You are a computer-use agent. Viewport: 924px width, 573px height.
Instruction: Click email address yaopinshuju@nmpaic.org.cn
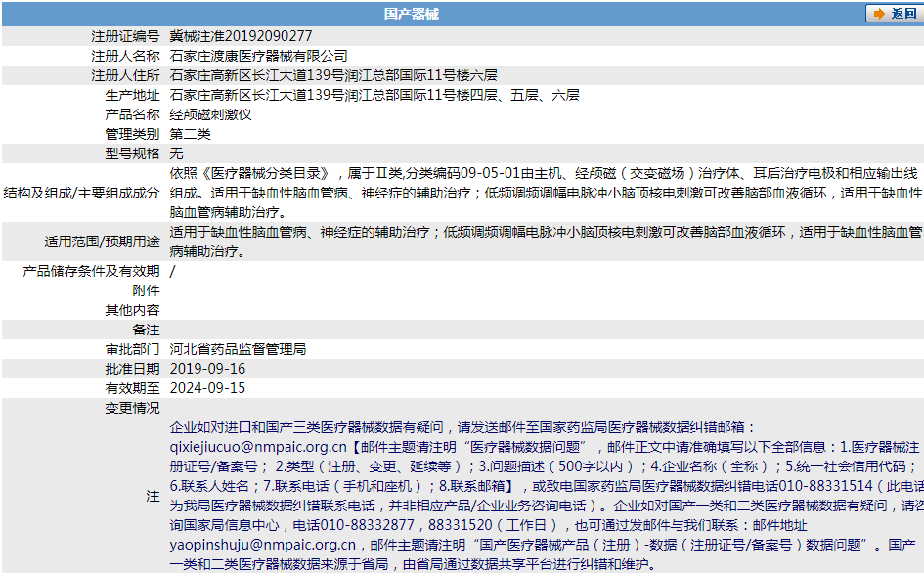(x=263, y=545)
